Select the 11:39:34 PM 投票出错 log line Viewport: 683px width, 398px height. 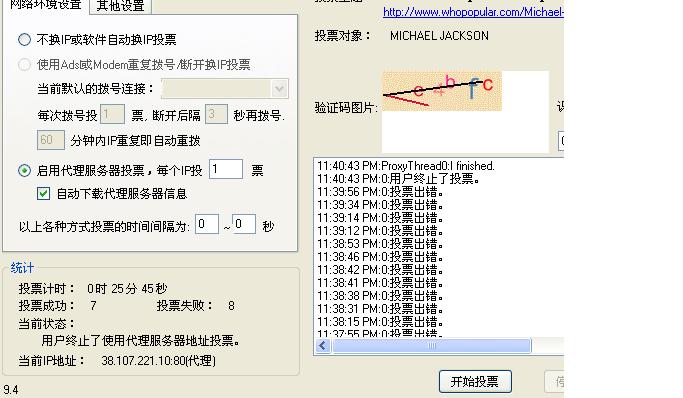click(380, 205)
